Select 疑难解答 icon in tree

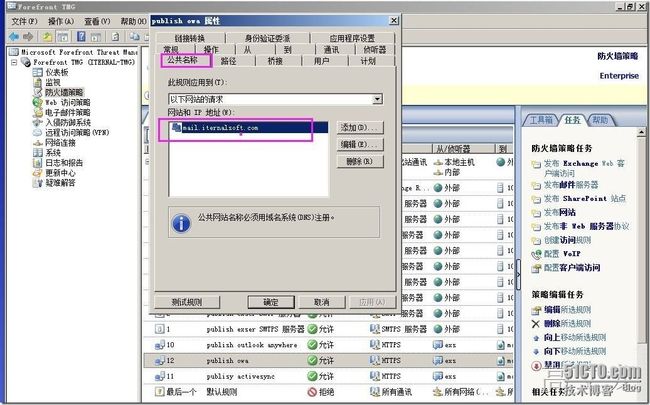tap(37, 183)
